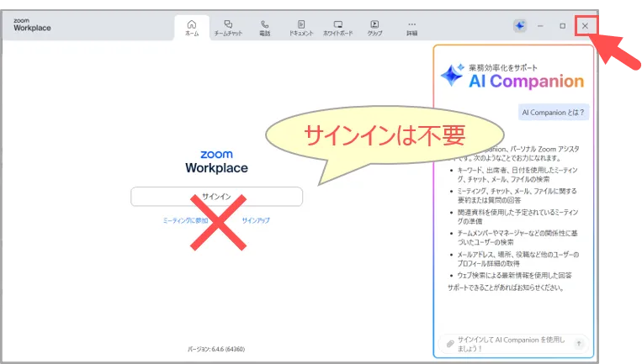Viewport: 642px width, 364px height.
Task: Click the Sign Up link (サインアップ)
Action: [x=256, y=220]
